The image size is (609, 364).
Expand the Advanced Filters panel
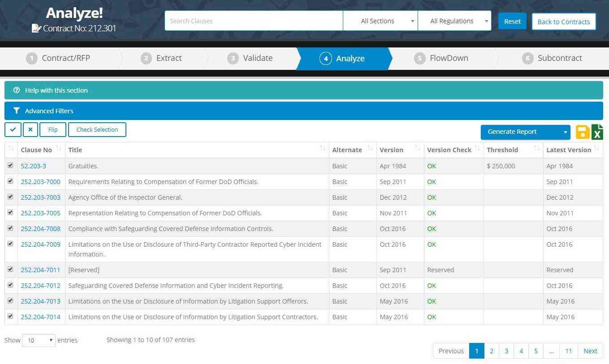(304, 111)
